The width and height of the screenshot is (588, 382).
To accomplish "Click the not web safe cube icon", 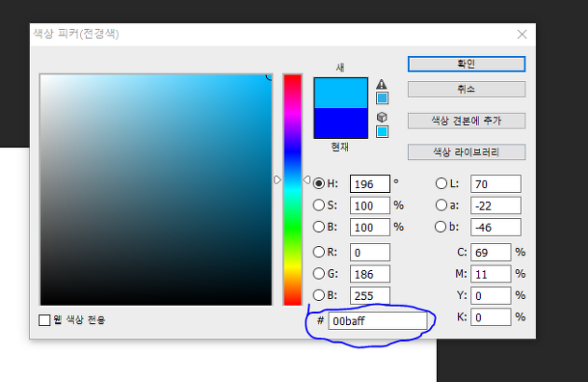I will coord(382,117).
